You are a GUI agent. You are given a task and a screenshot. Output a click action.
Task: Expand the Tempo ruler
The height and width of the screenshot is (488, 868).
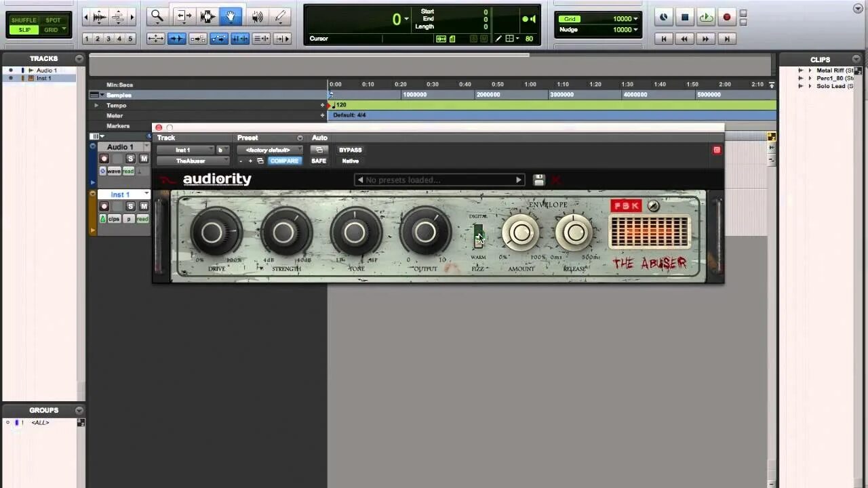96,105
